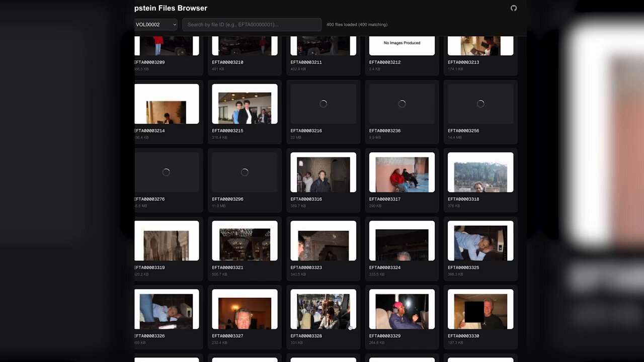Click loading card EFTA00003236

pyautogui.click(x=402, y=104)
